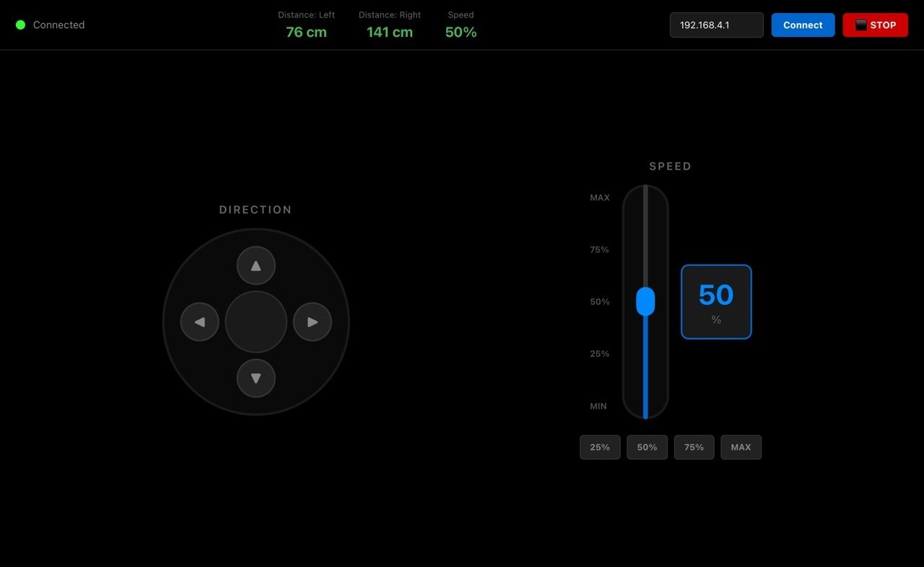Click the blue Connect button
The image size is (924, 567).
[803, 25]
